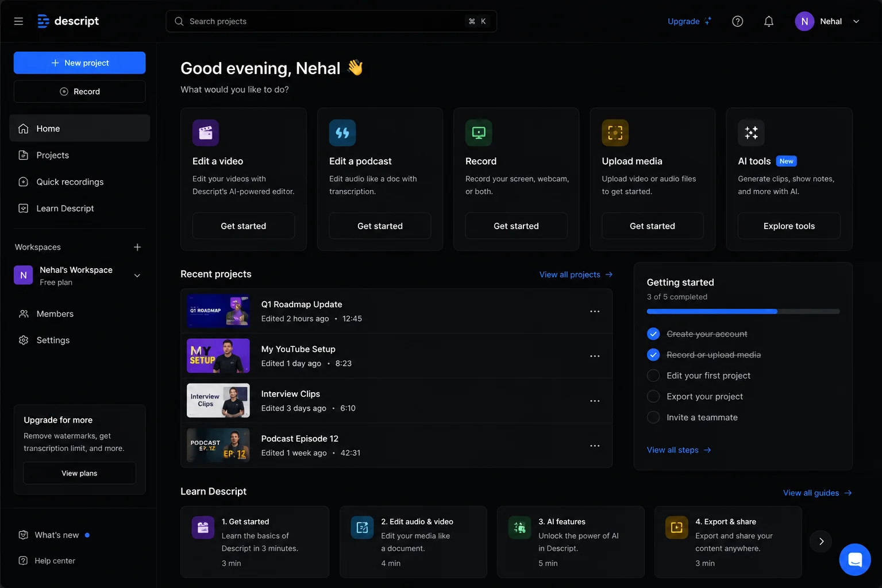
Task: Click '3 of 5 completed' text
Action: click(677, 297)
